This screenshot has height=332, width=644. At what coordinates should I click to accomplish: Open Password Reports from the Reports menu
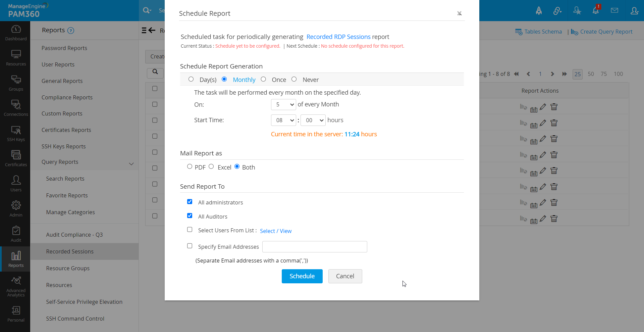coord(64,48)
